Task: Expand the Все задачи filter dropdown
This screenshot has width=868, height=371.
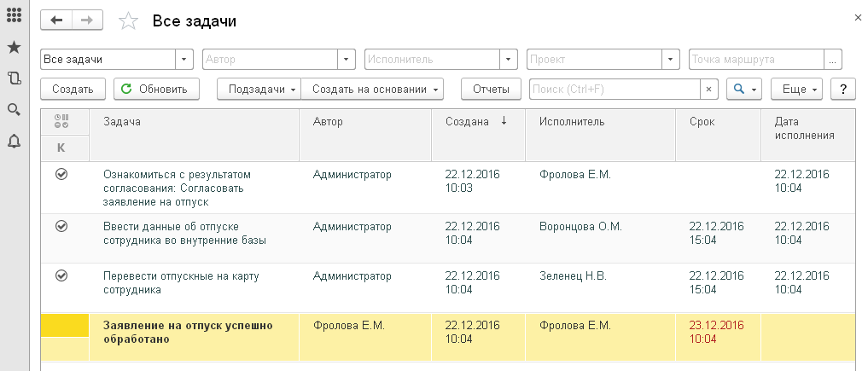Action: [x=185, y=60]
